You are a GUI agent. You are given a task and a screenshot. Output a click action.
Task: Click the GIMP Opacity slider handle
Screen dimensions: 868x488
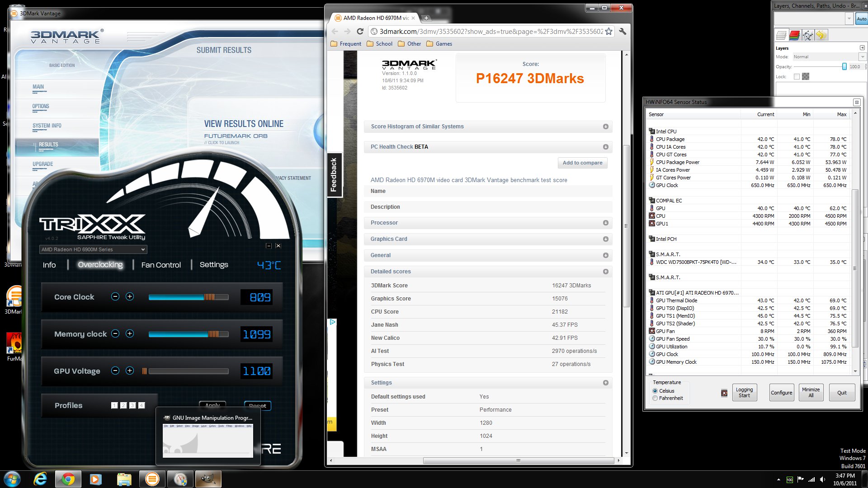[844, 66]
